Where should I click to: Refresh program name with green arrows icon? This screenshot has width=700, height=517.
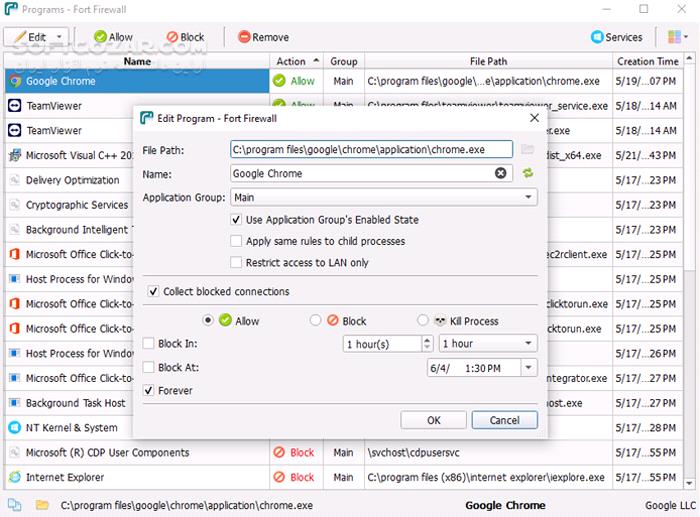[x=528, y=173]
